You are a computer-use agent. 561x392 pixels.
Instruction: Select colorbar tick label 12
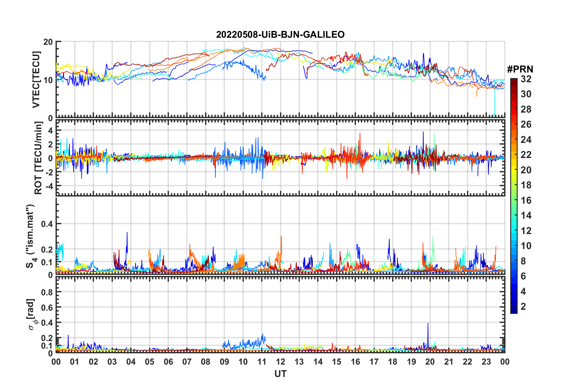pos(526,231)
